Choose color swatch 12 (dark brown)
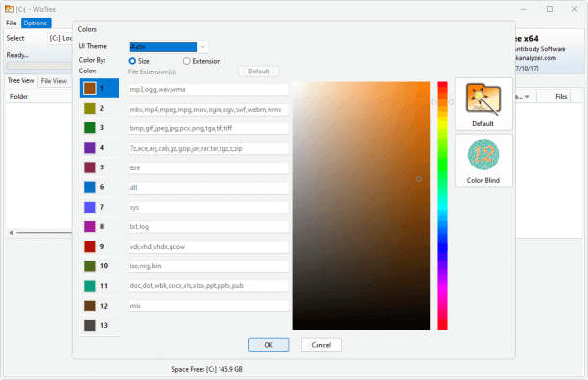This screenshot has height=380, width=588. [90, 306]
